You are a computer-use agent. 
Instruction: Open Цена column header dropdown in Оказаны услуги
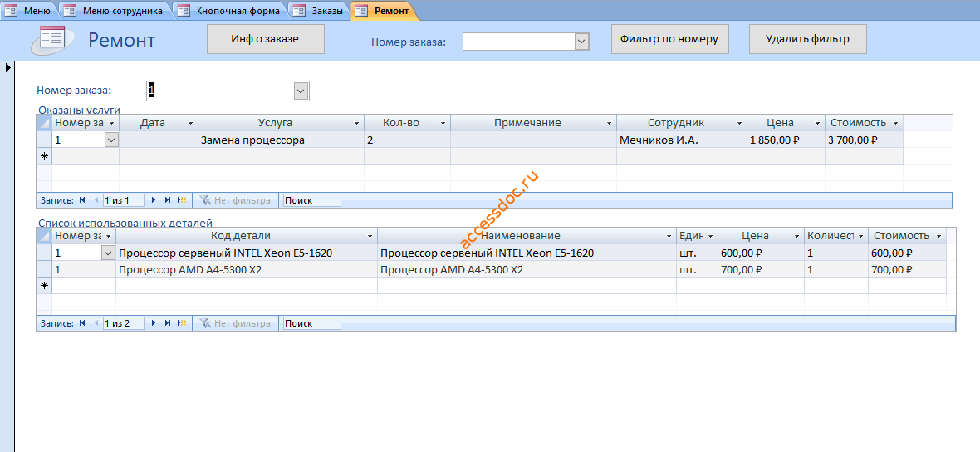click(x=817, y=123)
